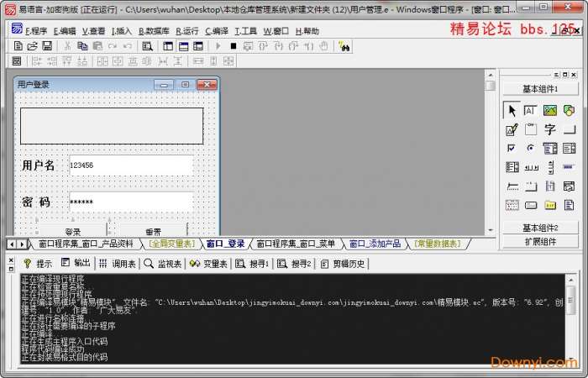Screen dimensions: 588x378
Task: Click the New file icon in toolbar
Action: pos(18,45)
